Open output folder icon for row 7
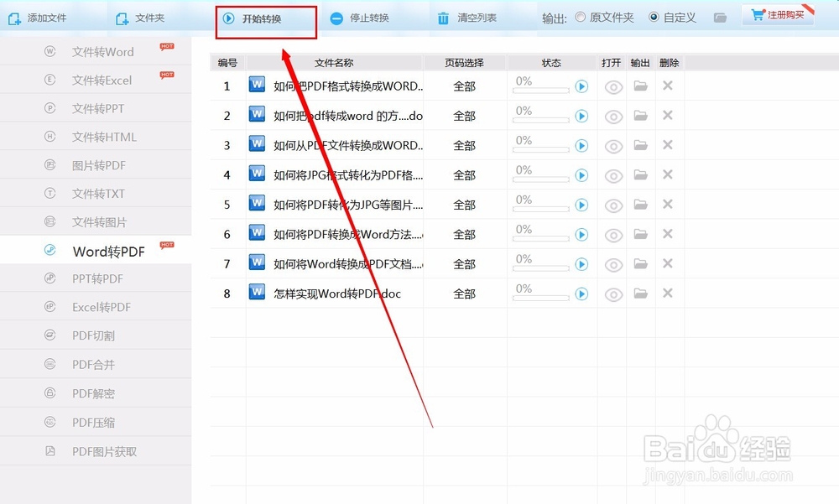This screenshot has height=504, width=839. [x=640, y=264]
